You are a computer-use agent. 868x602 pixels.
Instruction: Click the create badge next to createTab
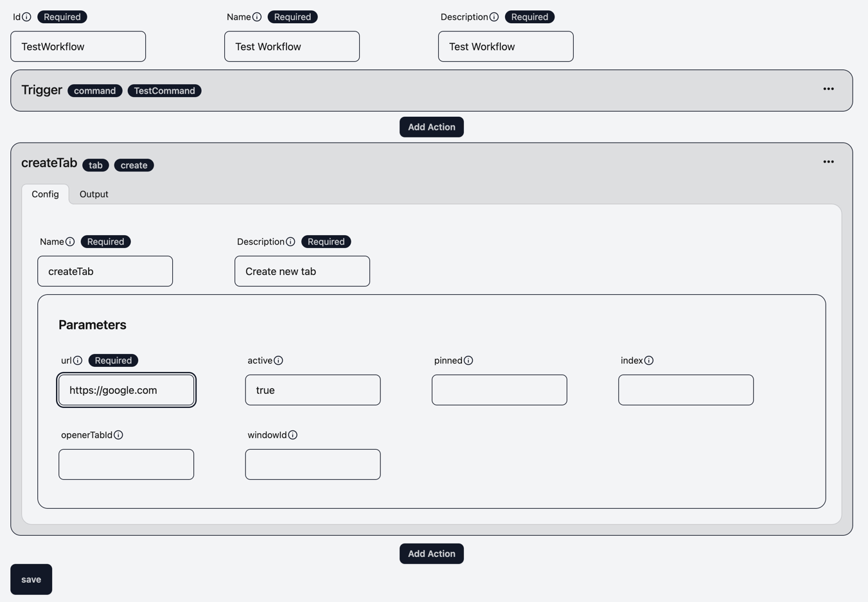pos(134,165)
